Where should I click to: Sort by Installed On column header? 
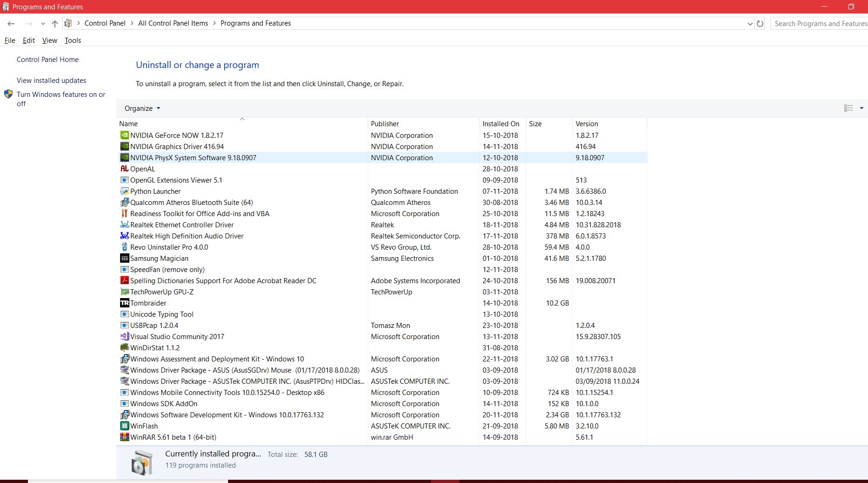pyautogui.click(x=503, y=124)
